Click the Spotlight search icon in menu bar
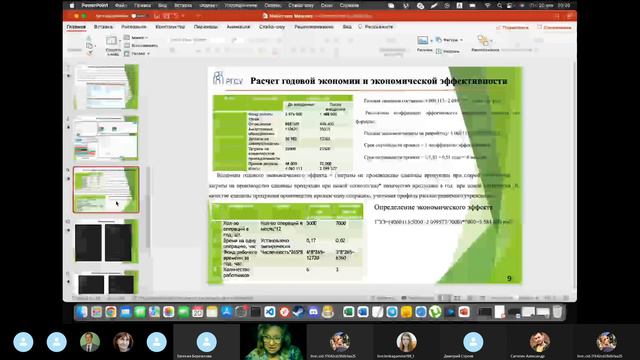 pos(499,6)
